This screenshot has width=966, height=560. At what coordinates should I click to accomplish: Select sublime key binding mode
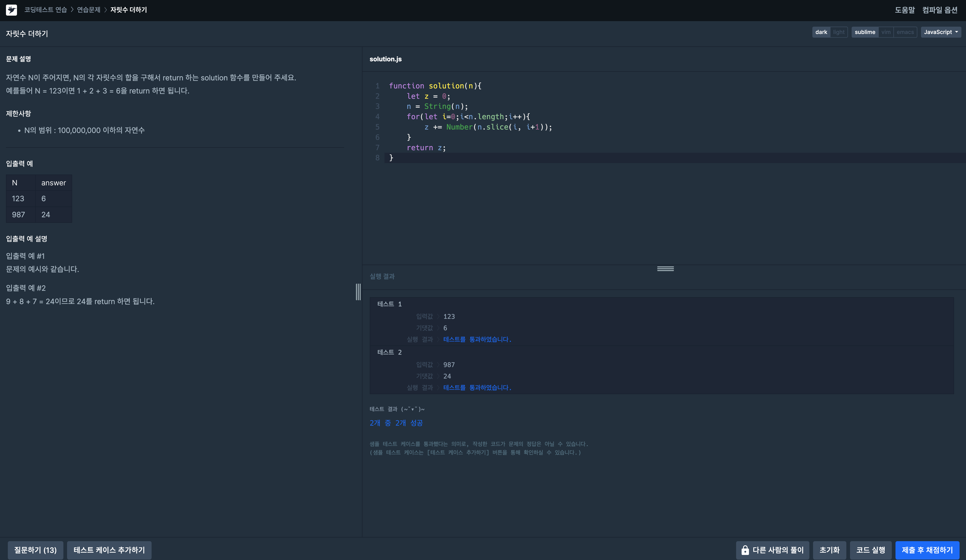[x=865, y=32]
